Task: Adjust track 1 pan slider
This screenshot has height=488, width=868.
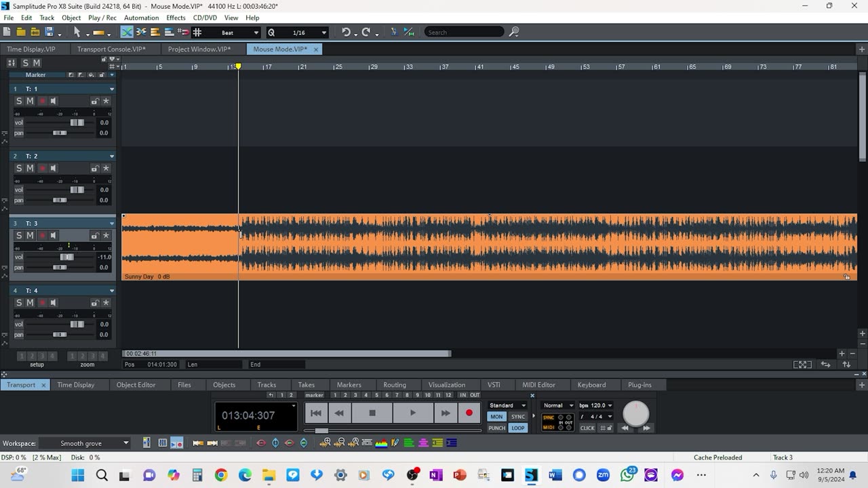Action: click(60, 133)
